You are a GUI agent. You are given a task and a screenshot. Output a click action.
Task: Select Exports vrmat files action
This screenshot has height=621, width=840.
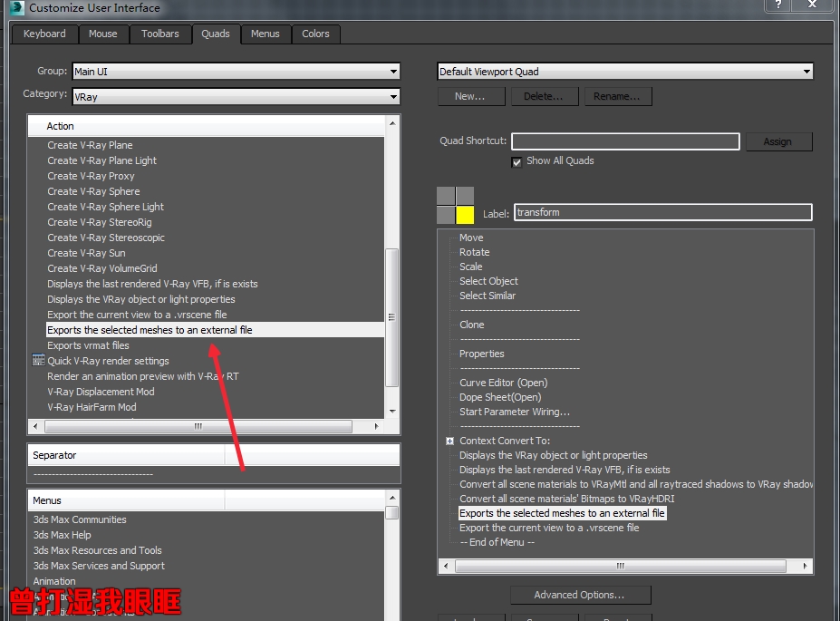coord(89,345)
